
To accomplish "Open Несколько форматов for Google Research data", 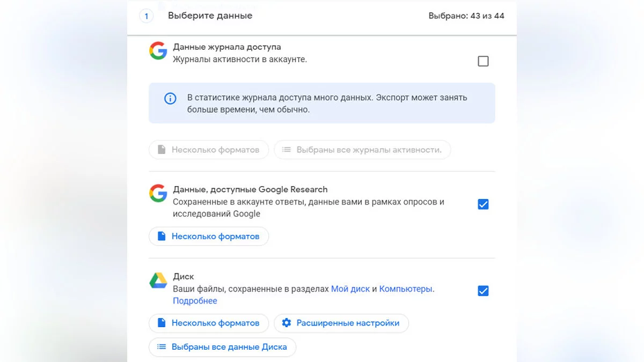I will click(x=215, y=236).
